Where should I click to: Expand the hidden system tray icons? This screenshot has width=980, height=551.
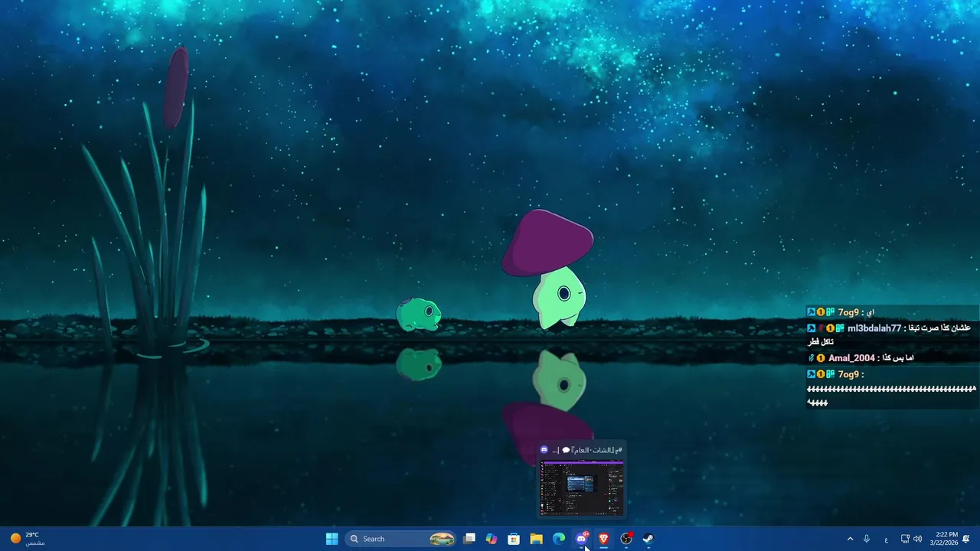tap(850, 539)
